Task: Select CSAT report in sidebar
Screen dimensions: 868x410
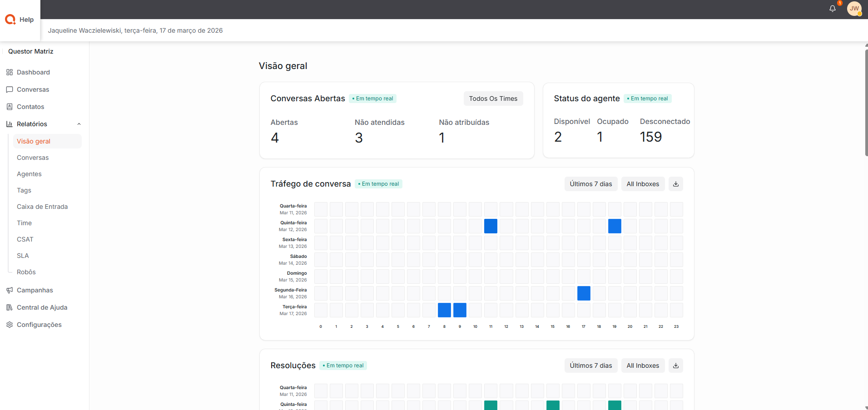Action: click(25, 239)
